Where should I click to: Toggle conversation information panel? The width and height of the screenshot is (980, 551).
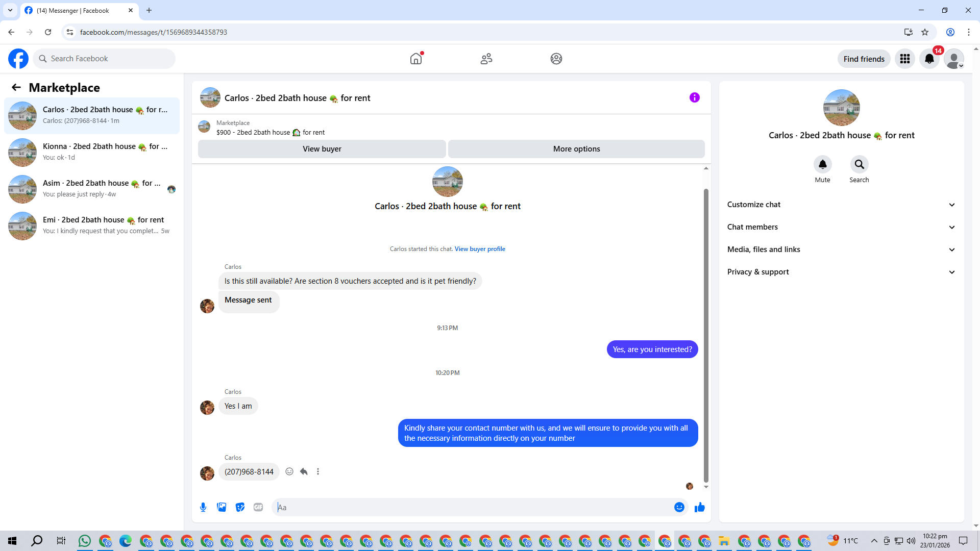(694, 98)
